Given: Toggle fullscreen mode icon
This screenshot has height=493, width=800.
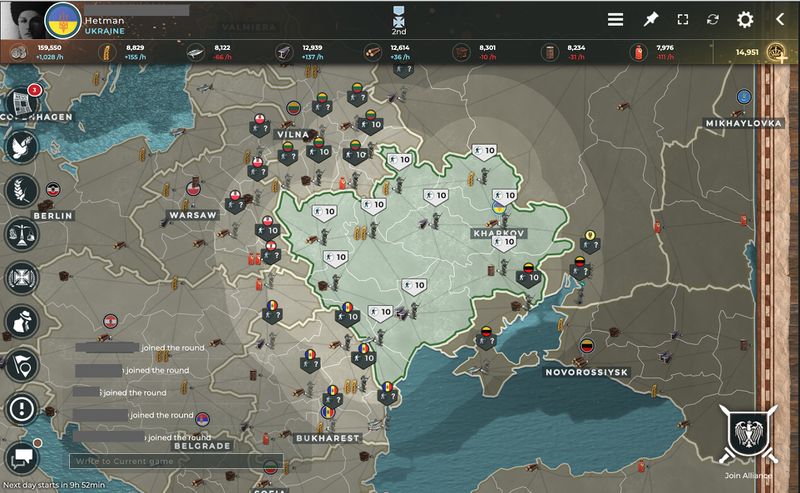Looking at the screenshot, I should 683,19.
